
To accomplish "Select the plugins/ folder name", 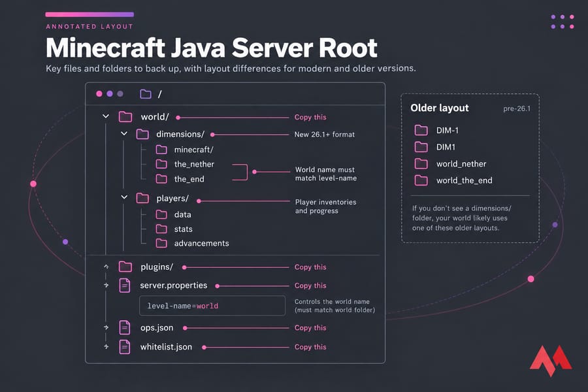I will click(x=157, y=267).
